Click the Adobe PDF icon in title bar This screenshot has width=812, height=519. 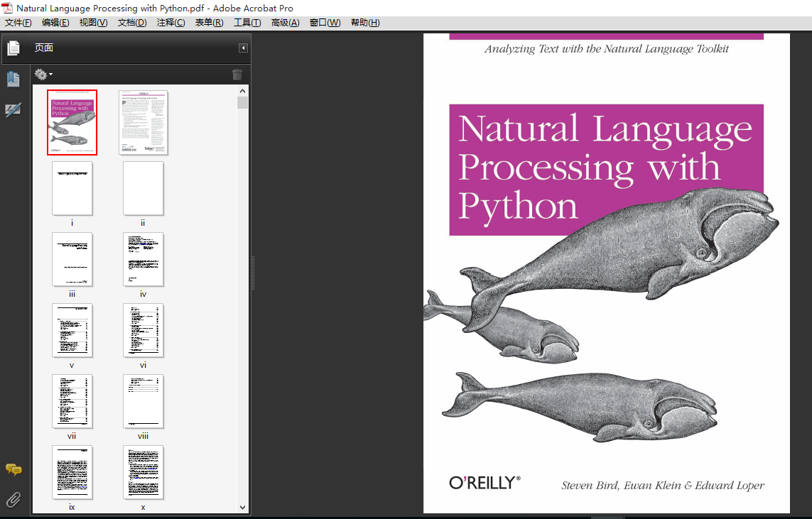click(7, 8)
